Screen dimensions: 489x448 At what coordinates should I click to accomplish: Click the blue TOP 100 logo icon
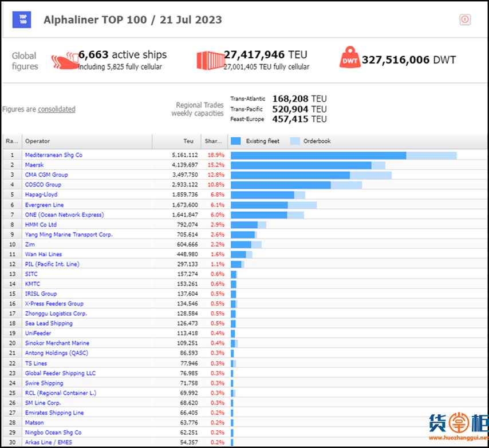pyautogui.click(x=22, y=19)
